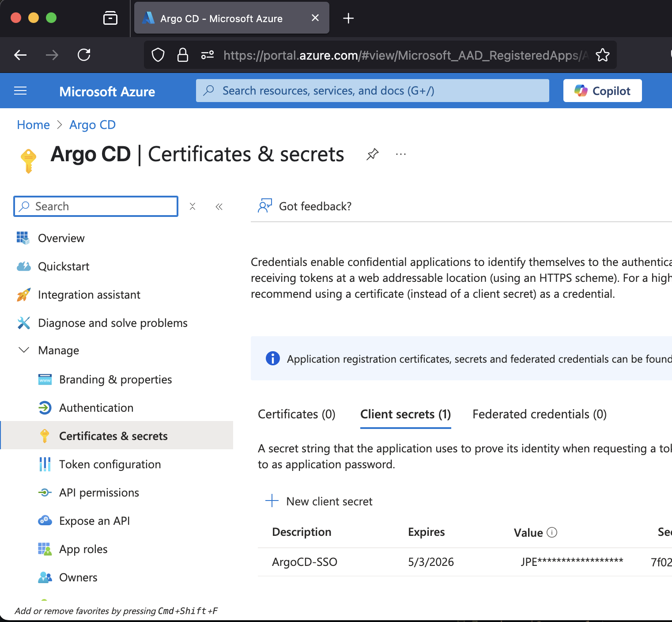Pin the Certificates & secrets blade
The image size is (672, 622).
(x=373, y=154)
